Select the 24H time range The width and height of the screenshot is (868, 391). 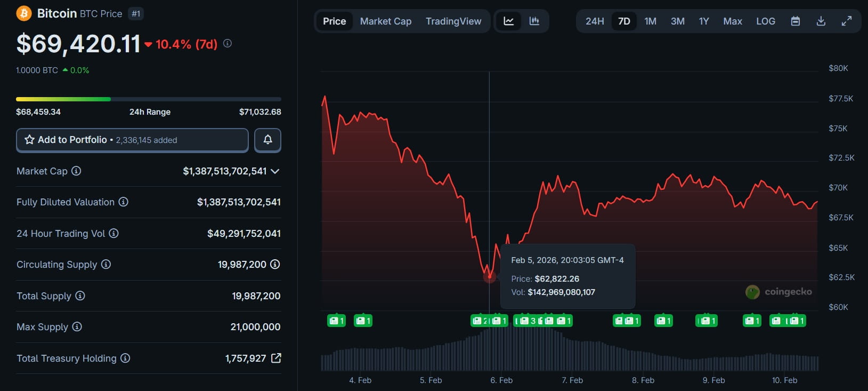595,21
